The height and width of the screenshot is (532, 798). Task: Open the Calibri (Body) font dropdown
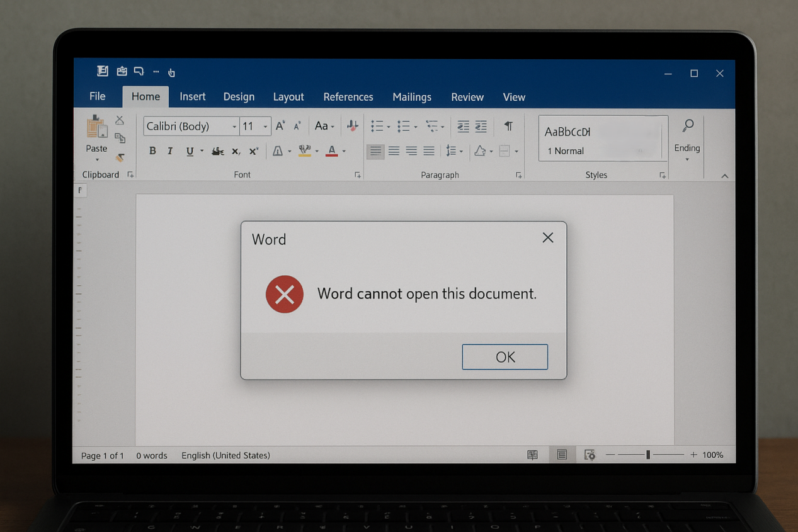pyautogui.click(x=234, y=127)
